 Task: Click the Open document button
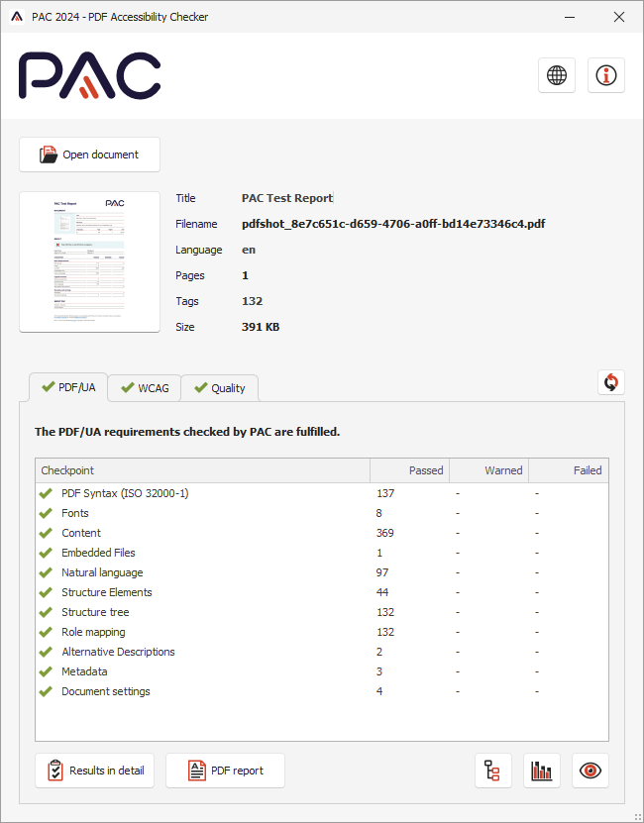point(90,154)
